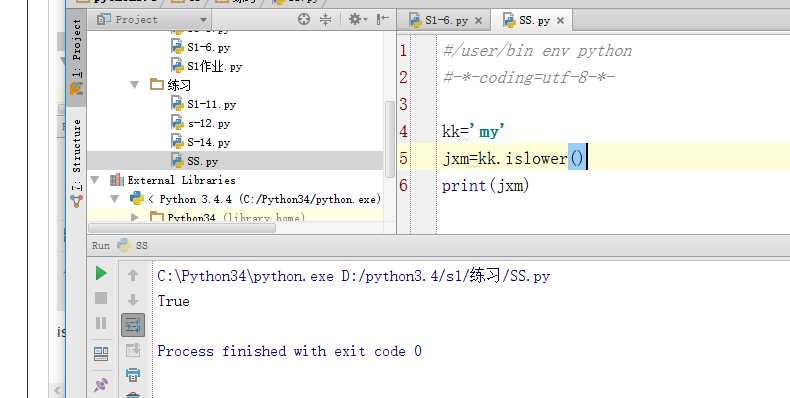Click the restore layout icon in Run panel
Screen dimensions: 790x398
pyautogui.click(x=101, y=354)
